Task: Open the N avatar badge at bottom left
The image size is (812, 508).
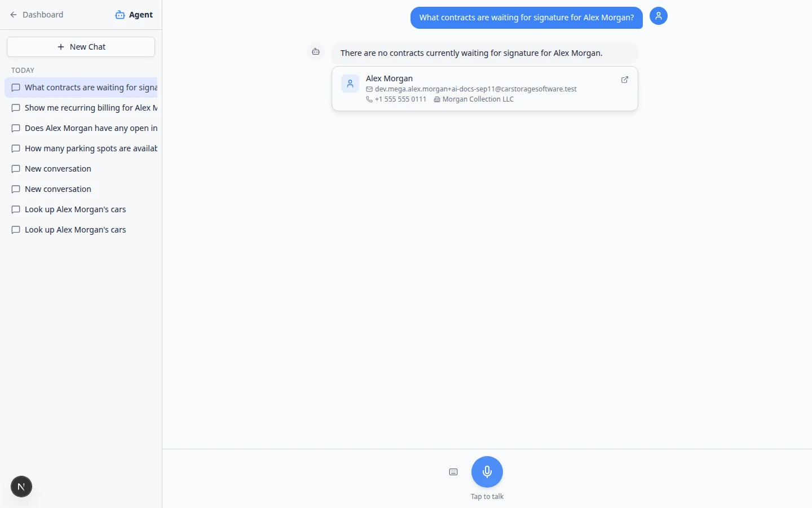Action: pyautogui.click(x=21, y=487)
